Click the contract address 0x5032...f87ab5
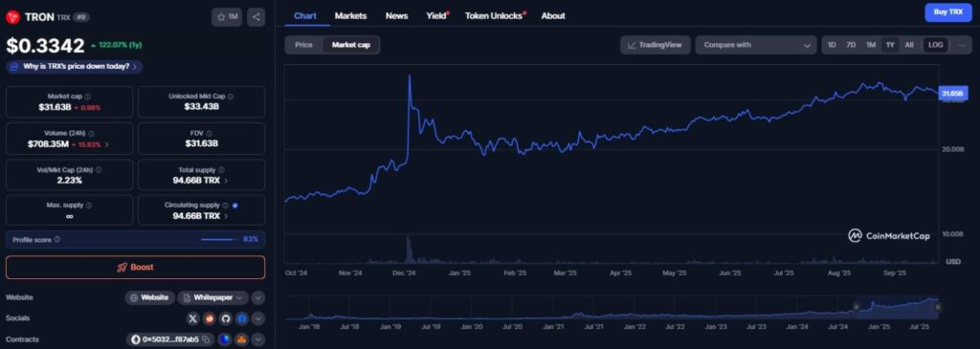Viewport: 980px width, 349px height. point(170,339)
